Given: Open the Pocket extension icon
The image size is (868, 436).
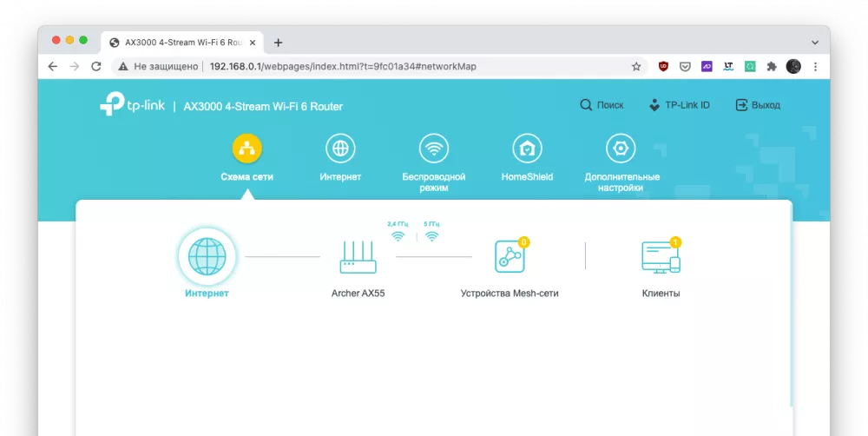Looking at the screenshot, I should click(685, 67).
